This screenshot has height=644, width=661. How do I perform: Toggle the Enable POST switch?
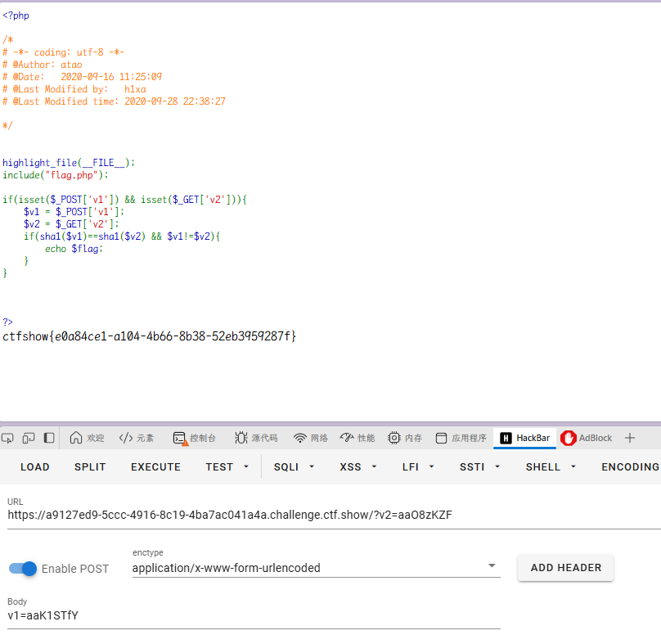pyautogui.click(x=23, y=569)
